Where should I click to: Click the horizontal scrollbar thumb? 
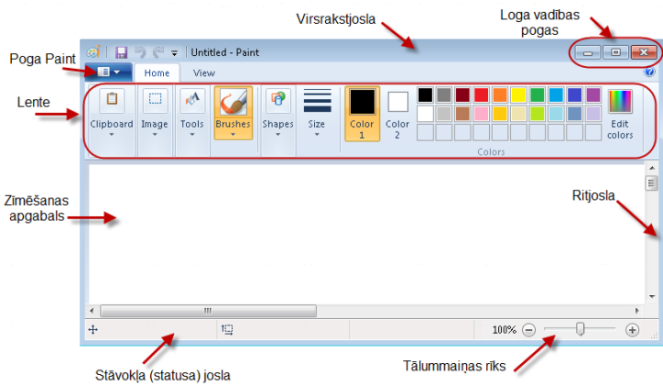pos(208,311)
